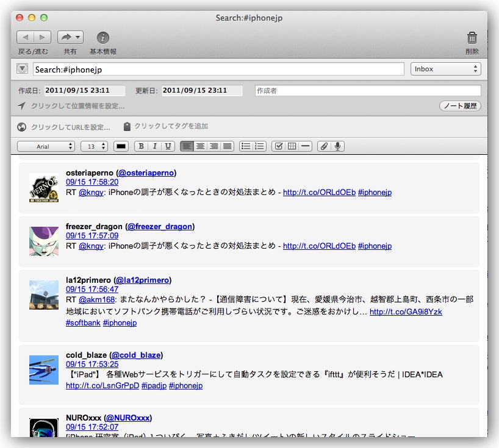Click the back navigation arrow

click(x=26, y=38)
